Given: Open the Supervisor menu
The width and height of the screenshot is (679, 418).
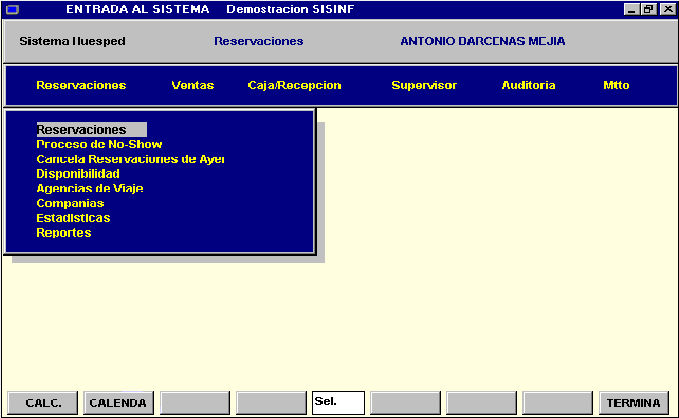Looking at the screenshot, I should [423, 86].
